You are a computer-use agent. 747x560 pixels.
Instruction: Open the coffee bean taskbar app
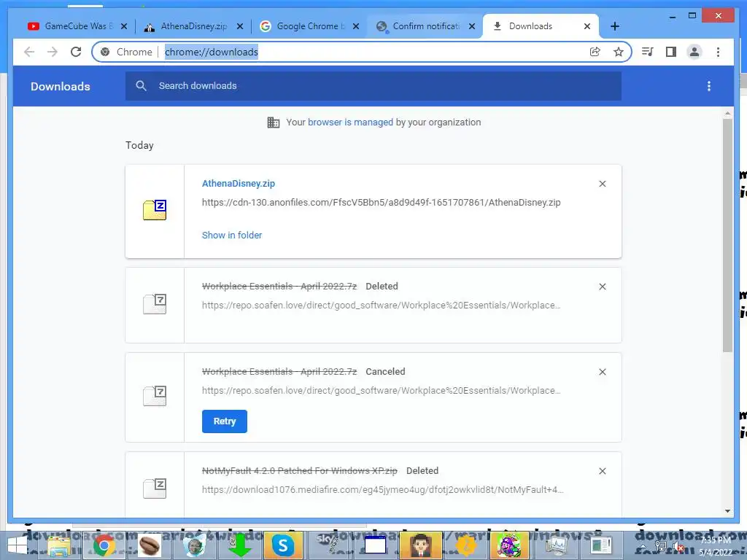coord(149,545)
